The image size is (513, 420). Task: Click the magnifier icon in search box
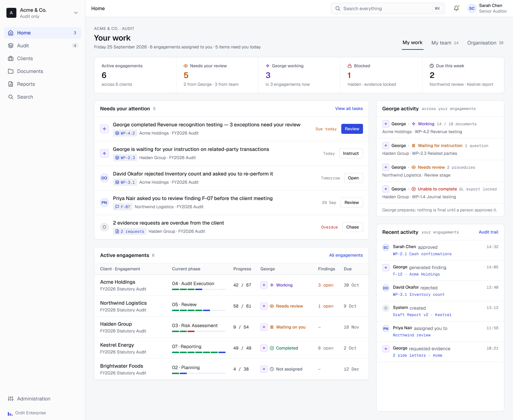tap(338, 9)
